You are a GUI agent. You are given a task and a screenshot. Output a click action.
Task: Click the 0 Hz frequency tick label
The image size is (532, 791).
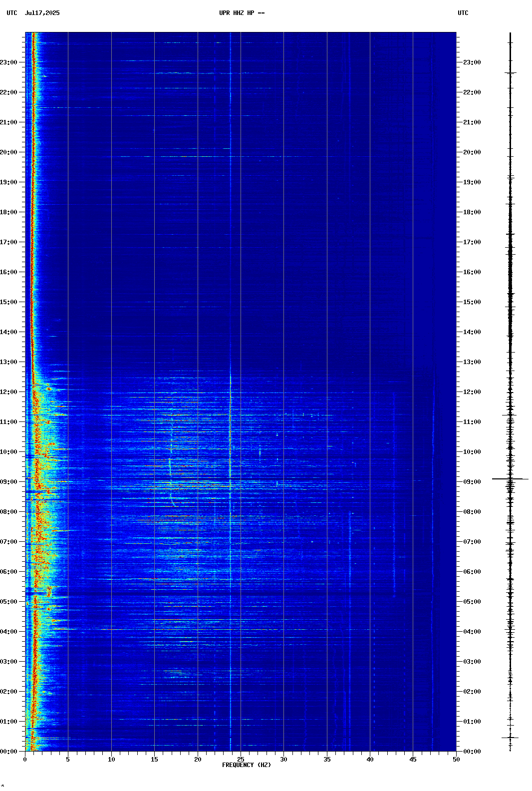pos(25,760)
